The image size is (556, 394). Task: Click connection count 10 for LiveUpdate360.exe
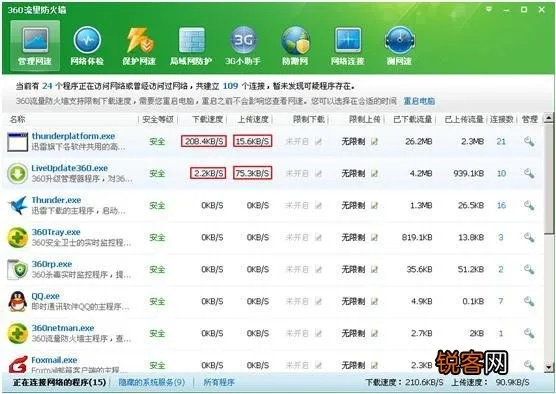501,173
